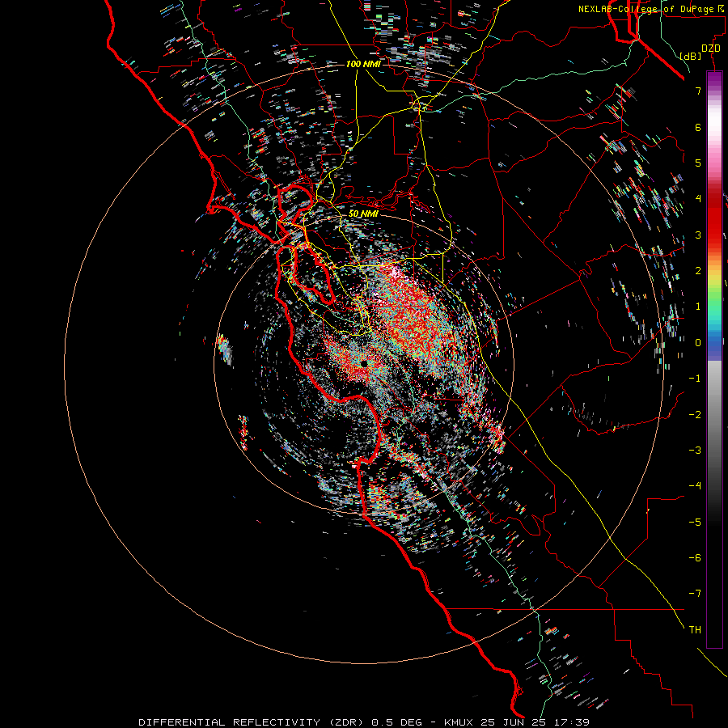Image resolution: width=728 pixels, height=728 pixels.
Task: Click the 6 value on color scale
Action: (x=698, y=127)
